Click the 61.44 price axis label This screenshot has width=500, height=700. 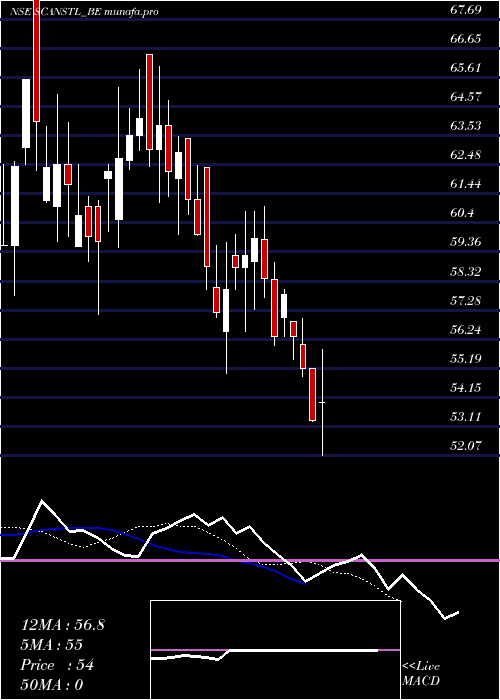(466, 184)
